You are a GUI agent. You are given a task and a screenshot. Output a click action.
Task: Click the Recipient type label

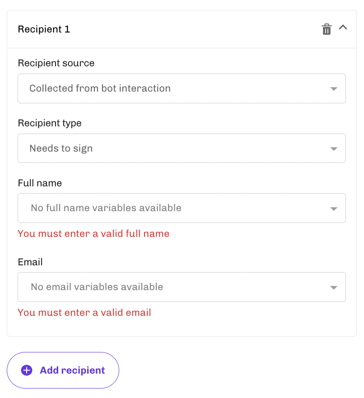pyautogui.click(x=49, y=123)
